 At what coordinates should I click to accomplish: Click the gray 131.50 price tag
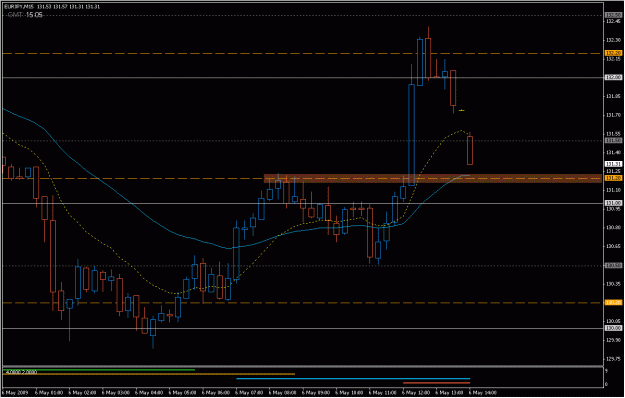point(613,141)
